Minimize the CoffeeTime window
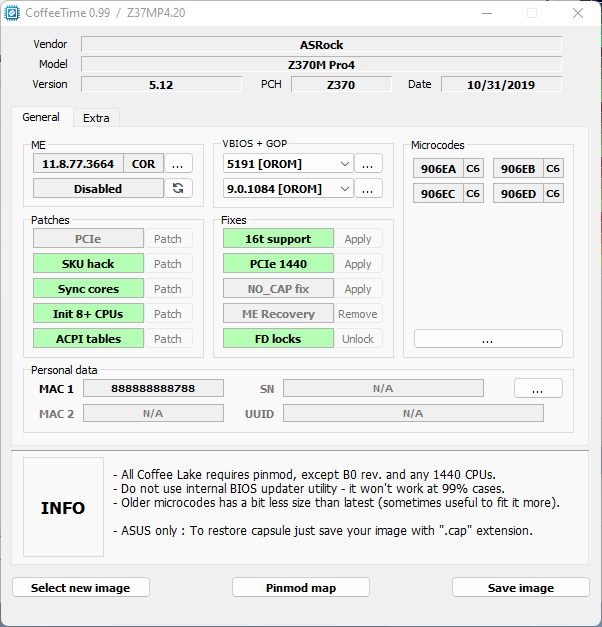Viewport: 602px width, 627px height. pyautogui.click(x=487, y=13)
